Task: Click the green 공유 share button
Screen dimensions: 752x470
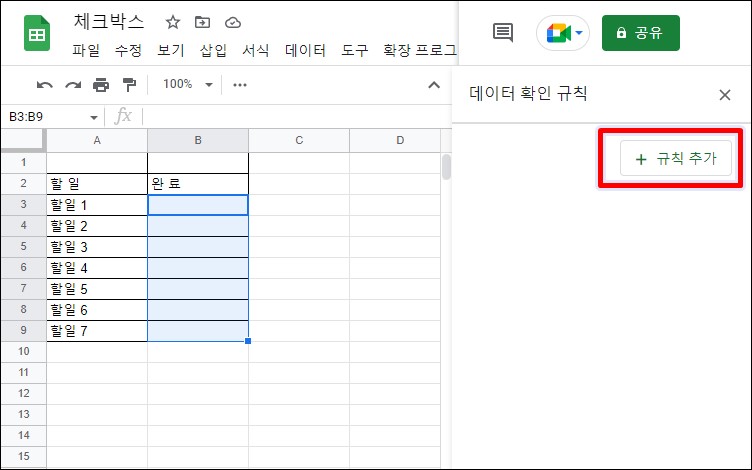Action: [x=641, y=33]
